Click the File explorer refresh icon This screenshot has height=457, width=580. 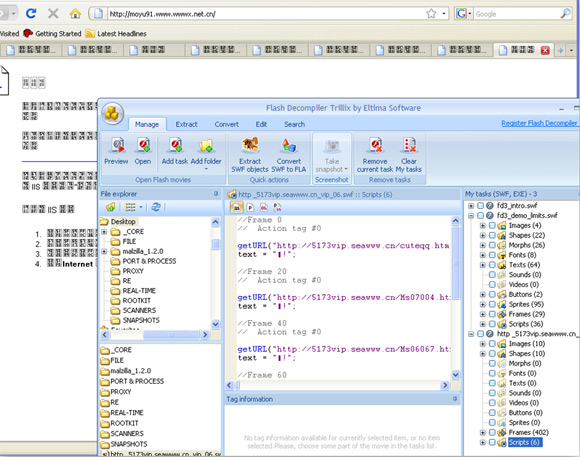[x=156, y=207]
